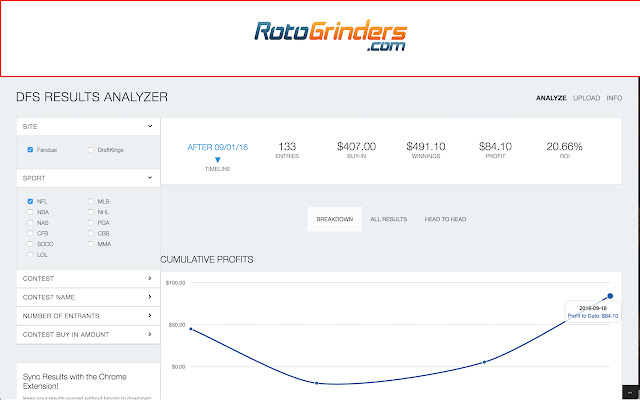The height and width of the screenshot is (400, 640).
Task: Collapse the SITE filter section
Action: pos(88,127)
